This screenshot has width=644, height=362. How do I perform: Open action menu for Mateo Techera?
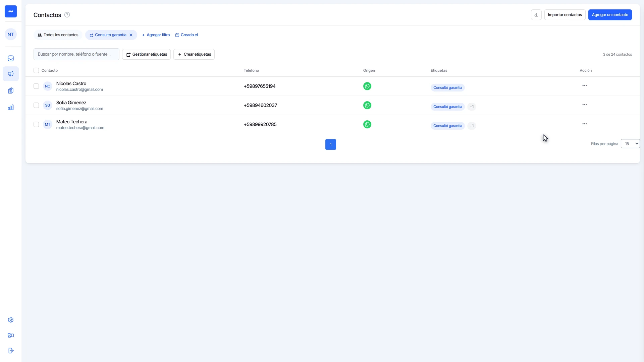(x=585, y=124)
